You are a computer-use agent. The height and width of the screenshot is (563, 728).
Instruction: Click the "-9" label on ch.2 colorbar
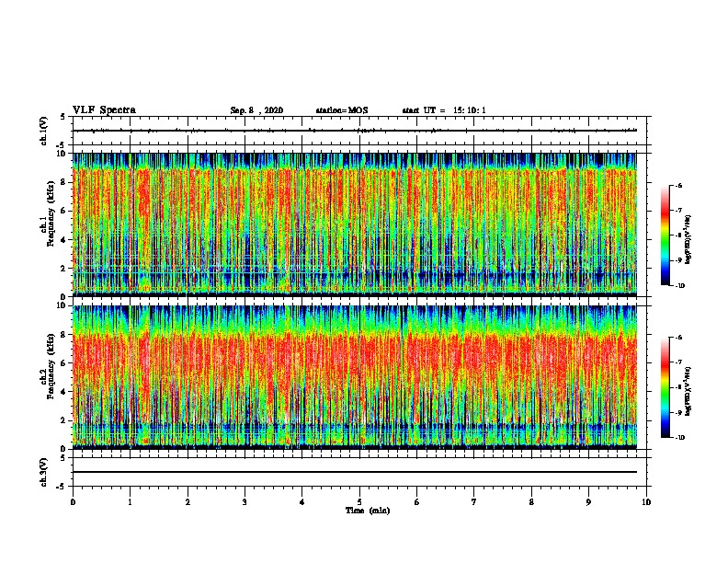tap(678, 412)
